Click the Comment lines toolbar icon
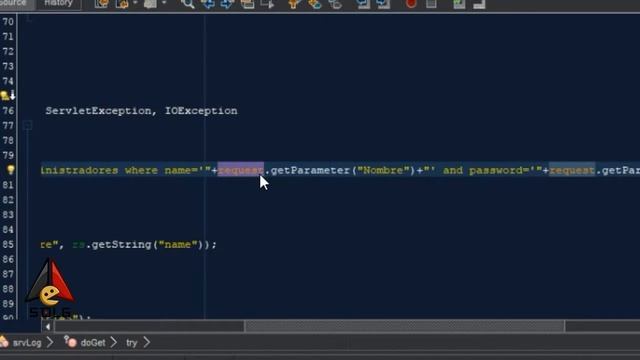Screen dimensions: 640x360 coord(459,4)
